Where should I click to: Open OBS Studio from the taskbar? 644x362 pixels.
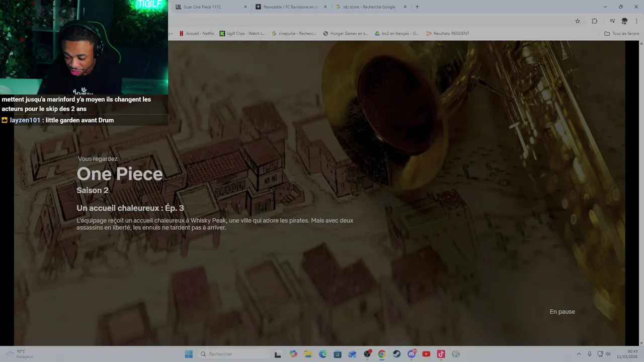click(x=367, y=354)
